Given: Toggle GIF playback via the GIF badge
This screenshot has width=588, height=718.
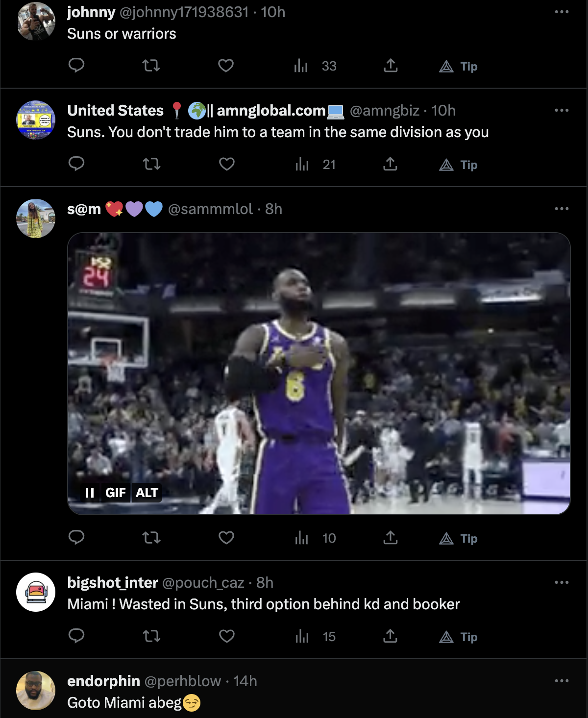Looking at the screenshot, I should pyautogui.click(x=117, y=493).
